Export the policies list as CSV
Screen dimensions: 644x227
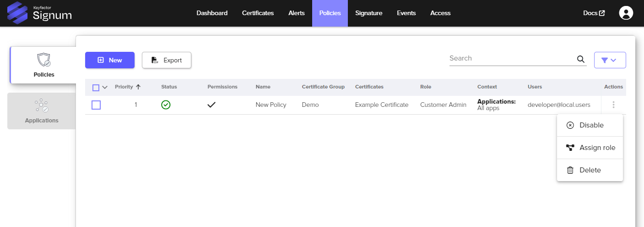167,60
